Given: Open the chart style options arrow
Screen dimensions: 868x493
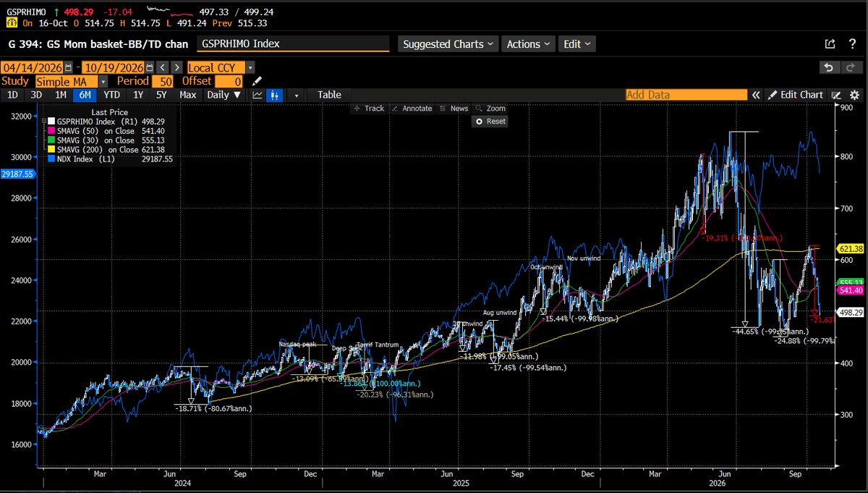Looking at the screenshot, I should 296,95.
